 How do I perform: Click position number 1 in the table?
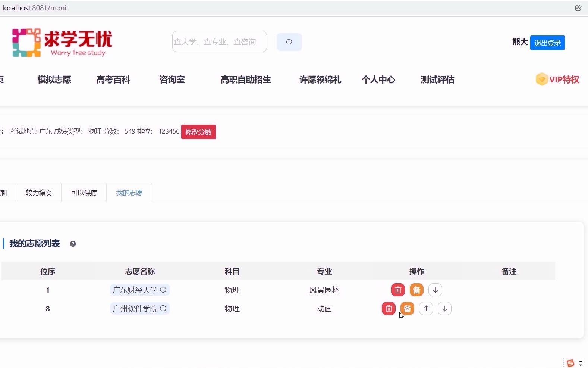[x=48, y=290]
